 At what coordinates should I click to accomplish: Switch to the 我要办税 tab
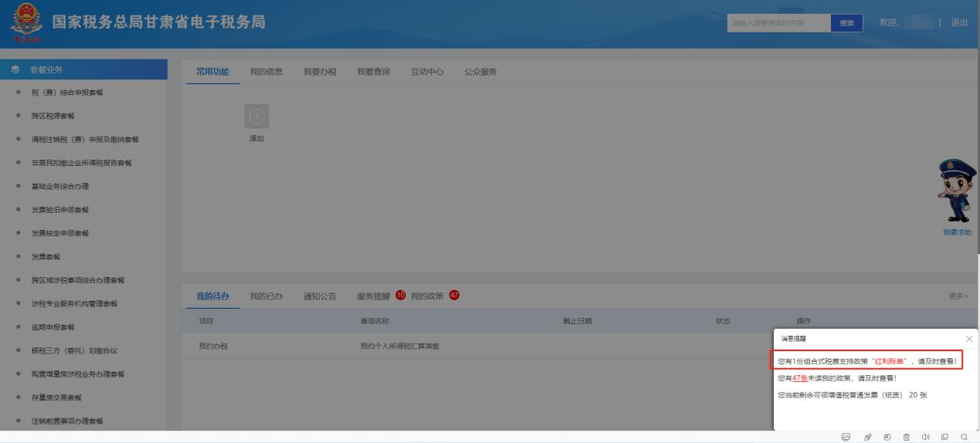(320, 72)
